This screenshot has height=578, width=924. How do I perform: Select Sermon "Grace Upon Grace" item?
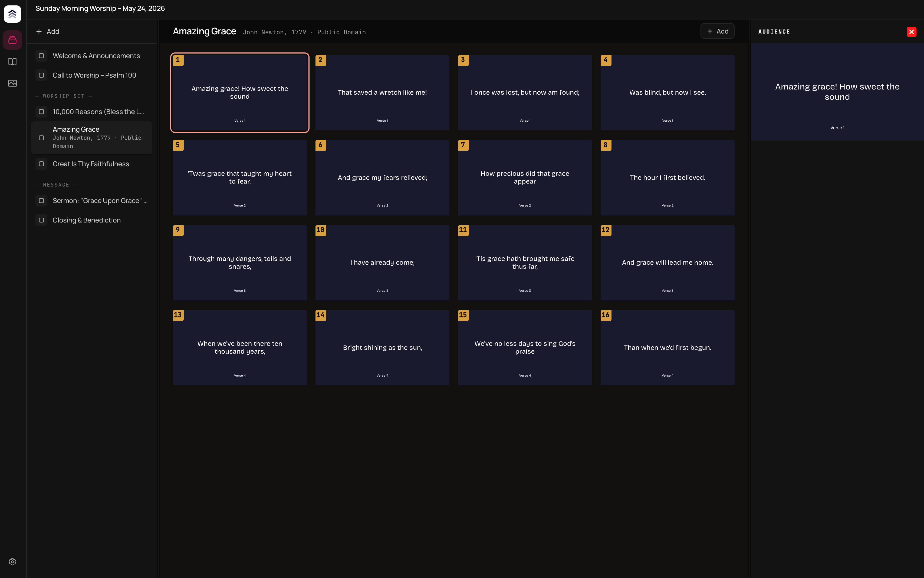click(x=92, y=201)
